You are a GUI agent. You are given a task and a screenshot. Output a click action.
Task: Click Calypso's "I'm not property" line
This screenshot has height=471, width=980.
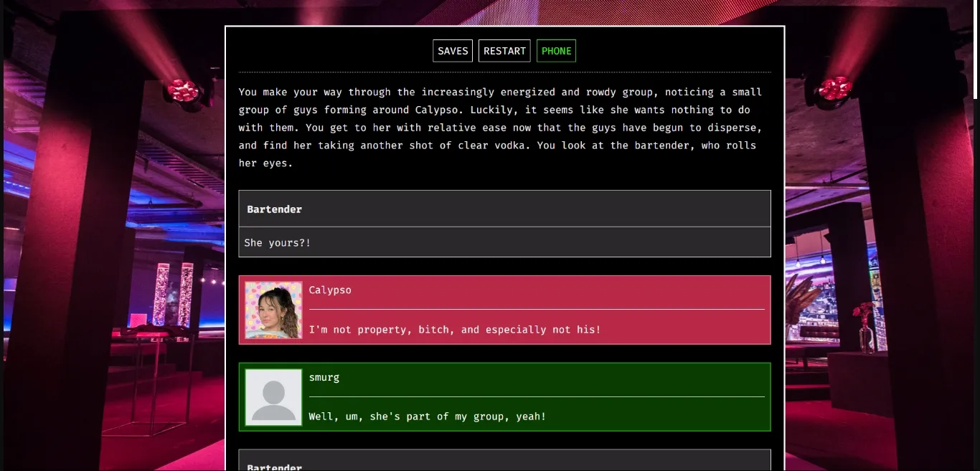454,330
